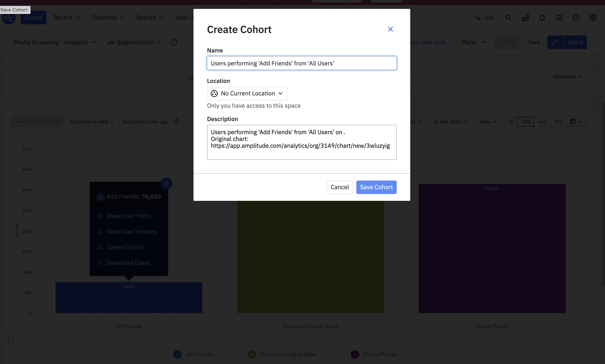Close the Create Cohort dialog with X
Viewport: 605px width, 364px height.
(390, 29)
